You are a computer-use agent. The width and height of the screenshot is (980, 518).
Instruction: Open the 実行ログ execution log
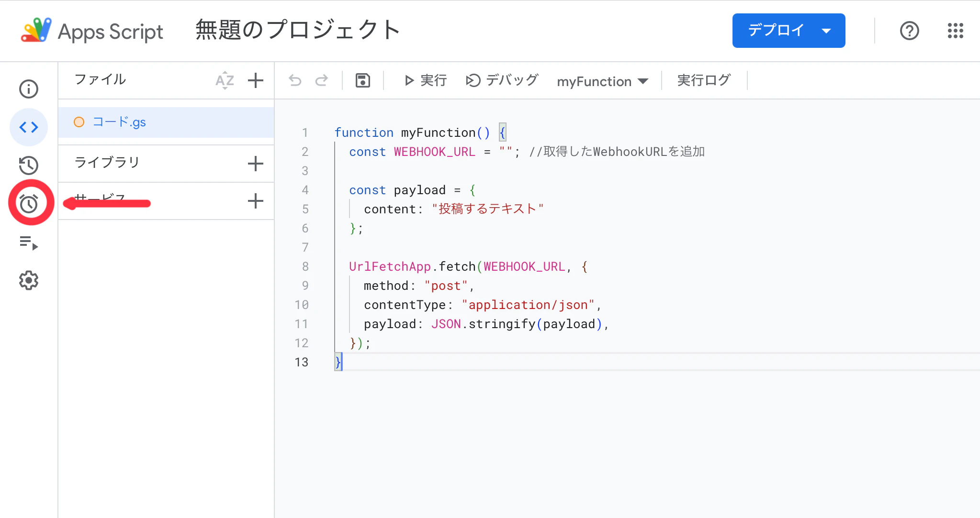[x=704, y=80]
